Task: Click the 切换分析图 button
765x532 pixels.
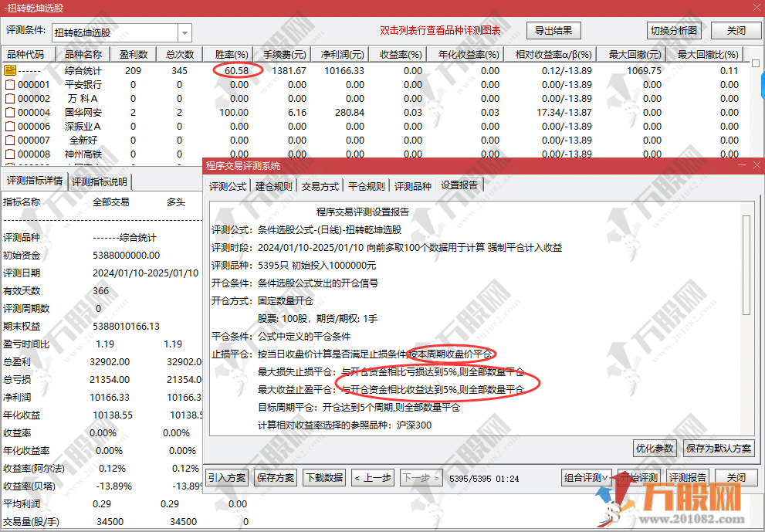Action: pos(674,30)
